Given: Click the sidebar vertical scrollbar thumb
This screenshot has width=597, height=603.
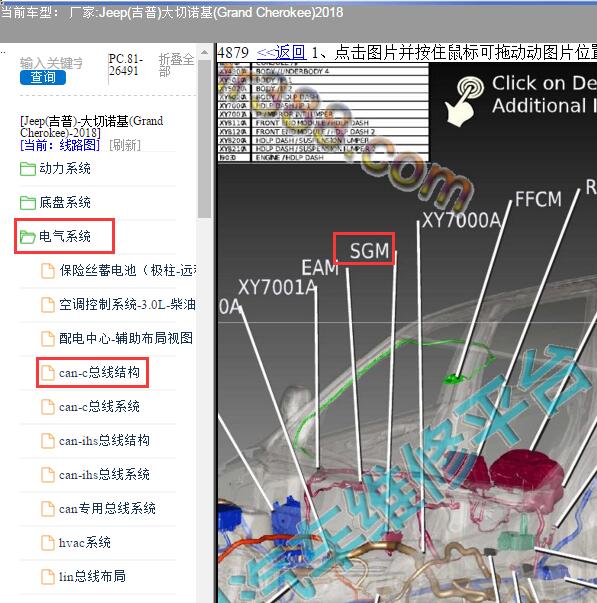Looking at the screenshot, I should point(204,138).
